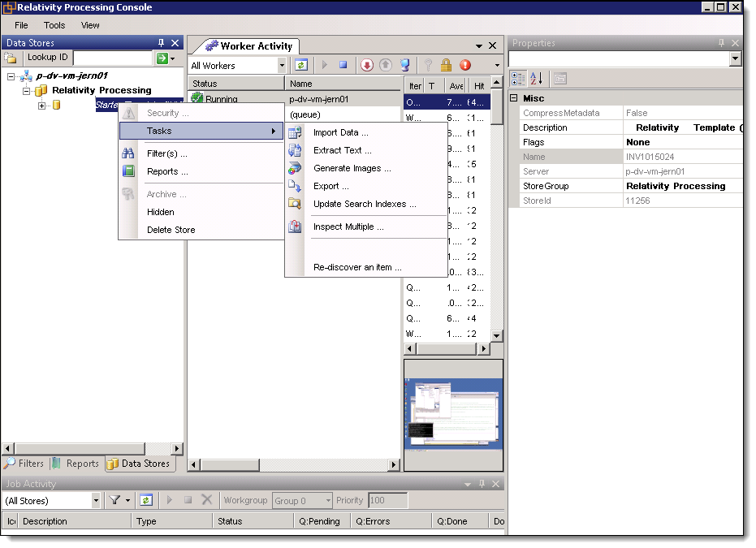Screen dimensions: 756x548
Task: Toggle auto-hide pin on Data Stores panel
Action: 162,42
